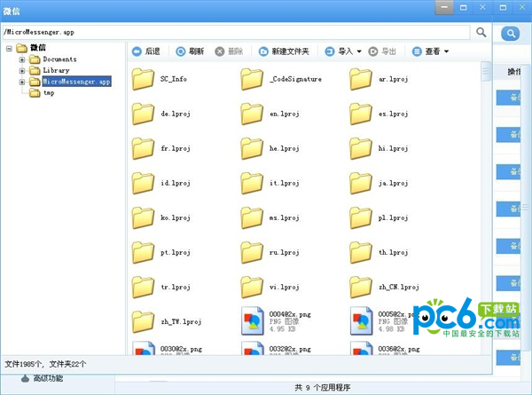The height and width of the screenshot is (395, 532).
Task: Select the ru.lproj folder icon
Action: pyautogui.click(x=252, y=252)
